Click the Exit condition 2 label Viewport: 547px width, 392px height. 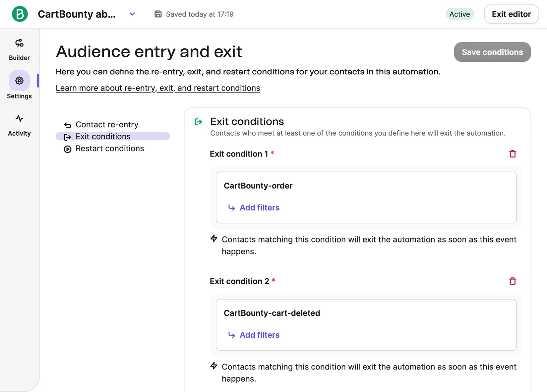tap(239, 281)
